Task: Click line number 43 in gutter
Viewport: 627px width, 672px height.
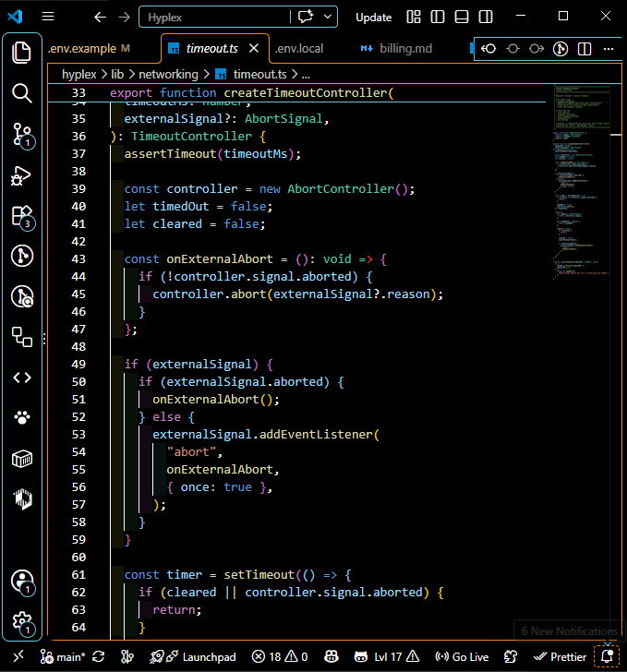Action: 78,259
